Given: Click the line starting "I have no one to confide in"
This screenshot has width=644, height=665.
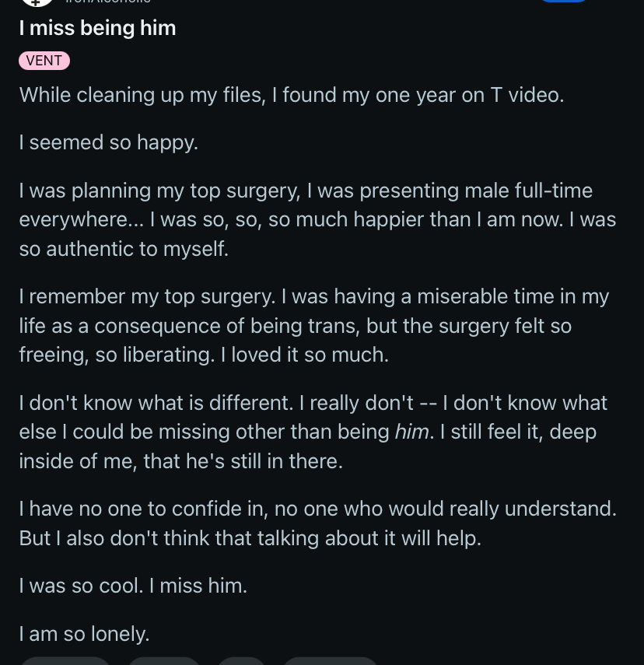Looking at the screenshot, I should (x=317, y=509).
